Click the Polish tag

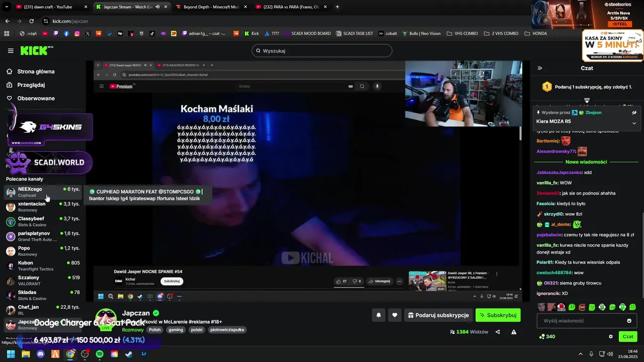(x=155, y=330)
